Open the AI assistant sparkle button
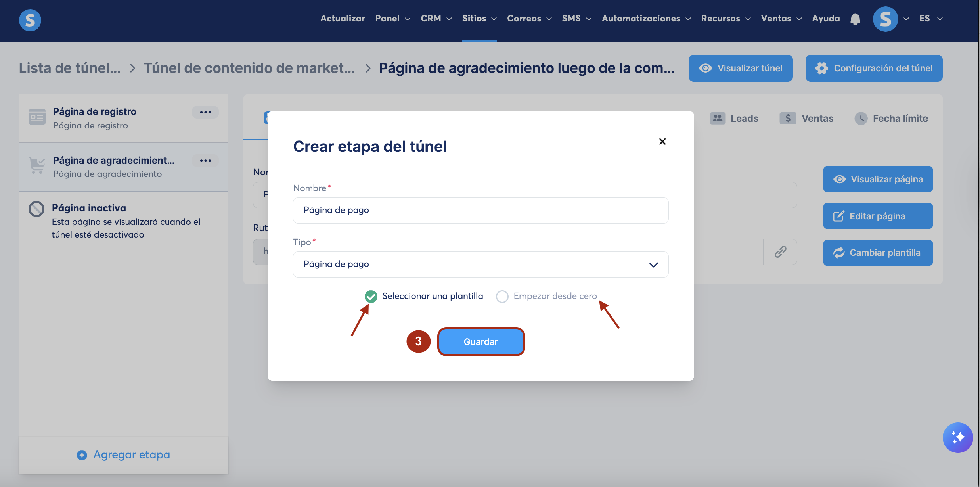The height and width of the screenshot is (487, 980). 957,437
